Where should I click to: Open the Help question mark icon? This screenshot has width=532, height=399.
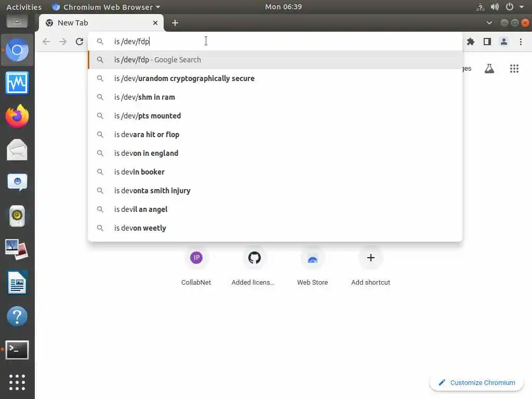point(17,316)
